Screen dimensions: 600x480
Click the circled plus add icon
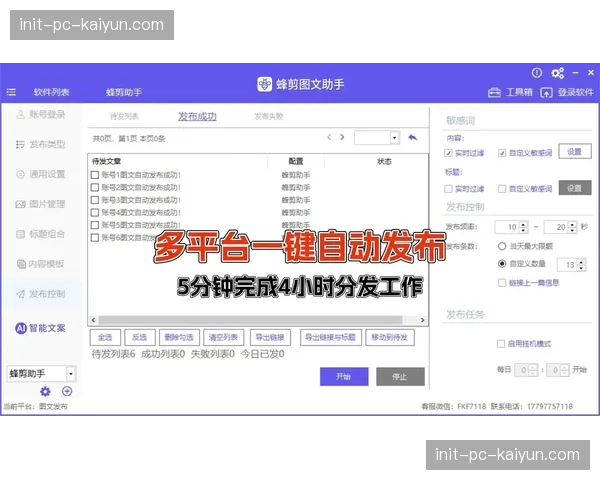pyautogui.click(x=67, y=391)
